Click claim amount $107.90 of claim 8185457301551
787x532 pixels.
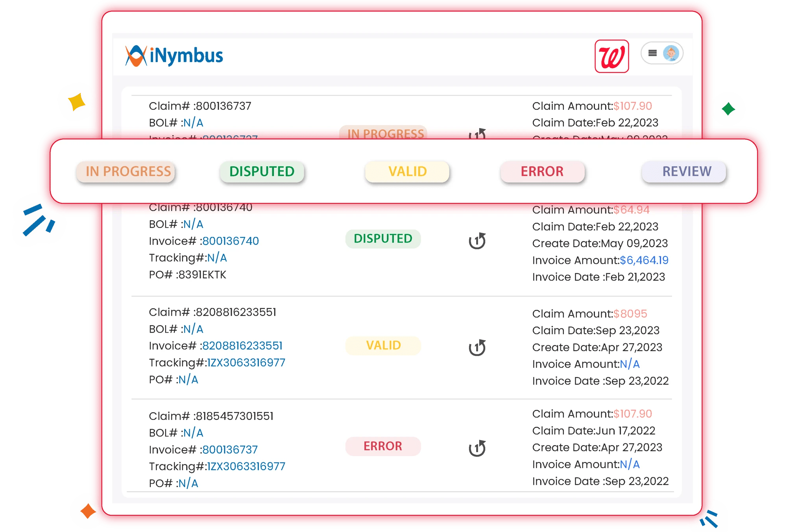(x=633, y=414)
